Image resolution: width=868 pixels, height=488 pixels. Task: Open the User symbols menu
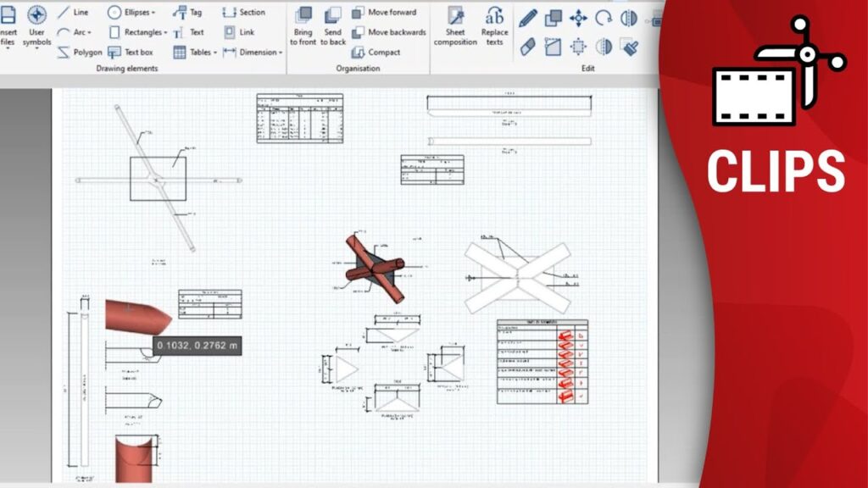point(36,27)
